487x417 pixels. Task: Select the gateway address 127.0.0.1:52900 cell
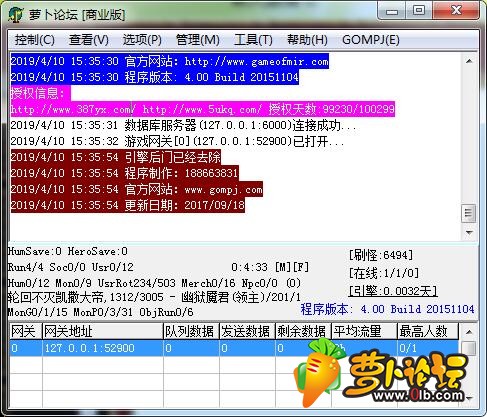(x=103, y=348)
